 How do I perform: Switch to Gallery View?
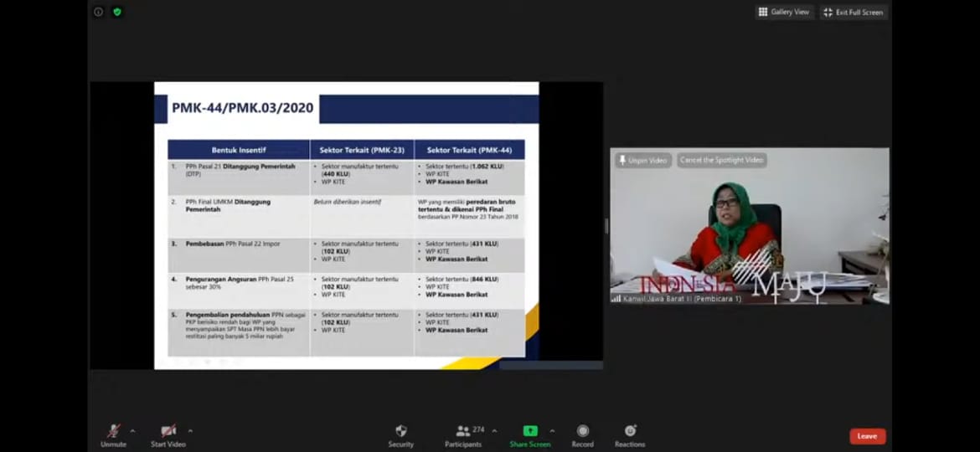click(x=784, y=12)
